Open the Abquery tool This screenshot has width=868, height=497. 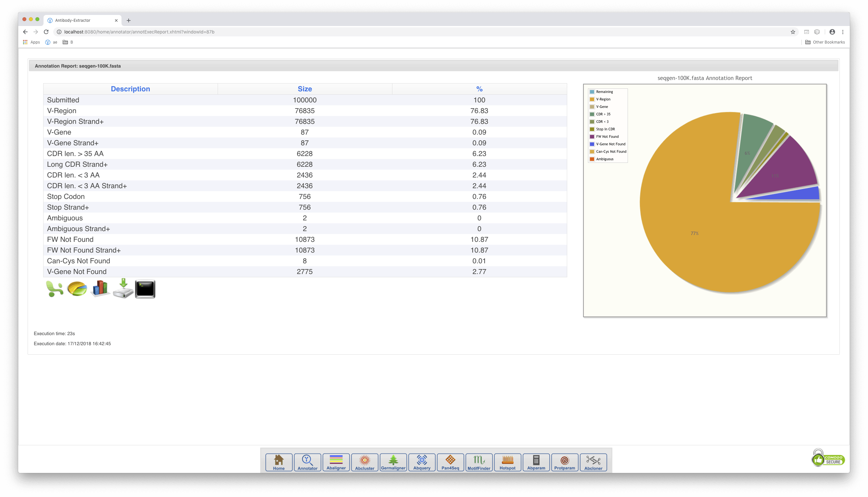click(x=422, y=462)
